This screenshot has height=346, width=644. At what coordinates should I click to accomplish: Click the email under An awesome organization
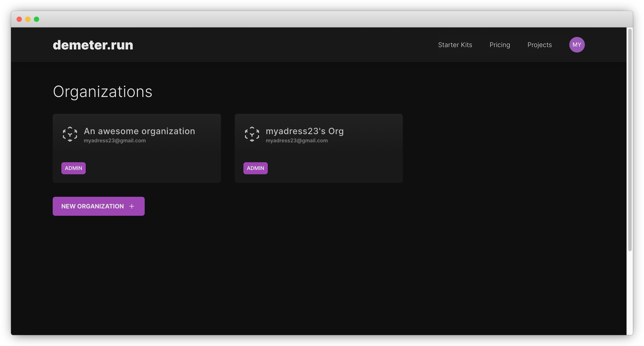115,141
